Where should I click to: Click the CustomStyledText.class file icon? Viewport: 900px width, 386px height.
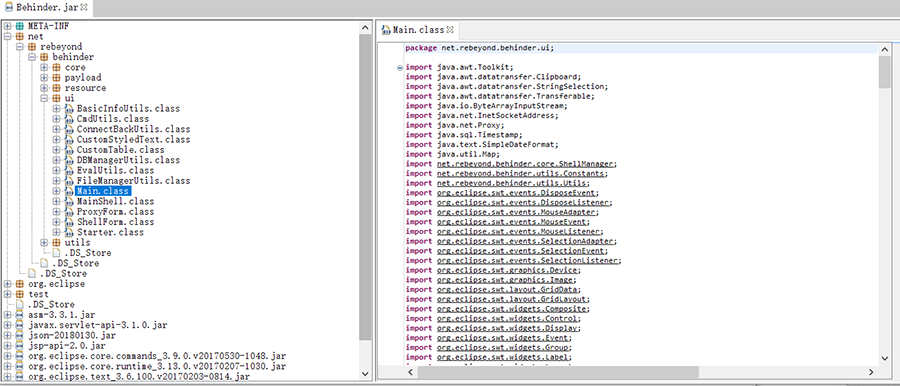coord(69,140)
